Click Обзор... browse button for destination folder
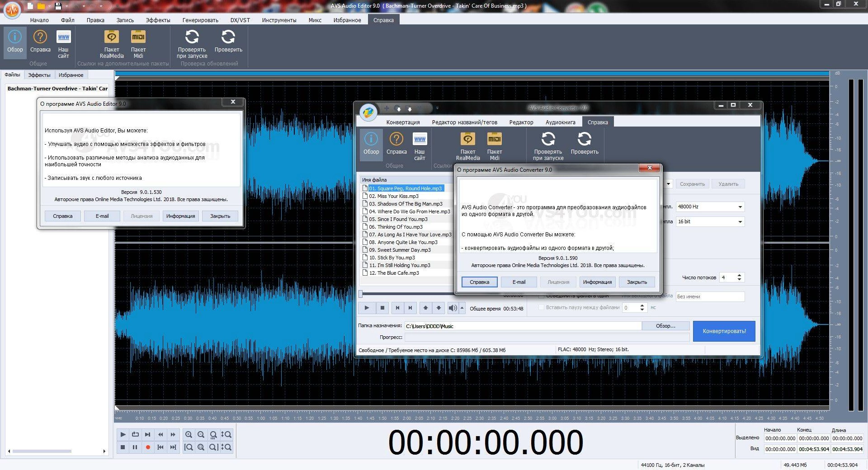Viewport: 868px width, 470px height. pyautogui.click(x=665, y=326)
